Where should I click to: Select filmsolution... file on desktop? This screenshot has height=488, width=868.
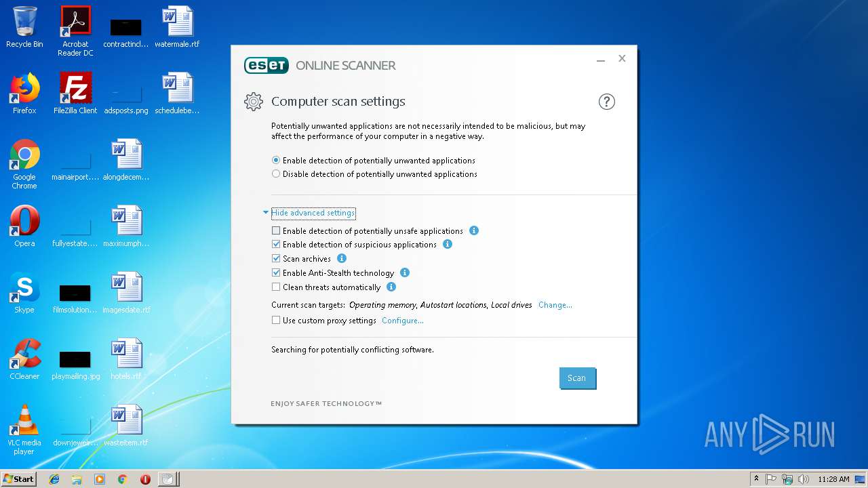click(75, 298)
